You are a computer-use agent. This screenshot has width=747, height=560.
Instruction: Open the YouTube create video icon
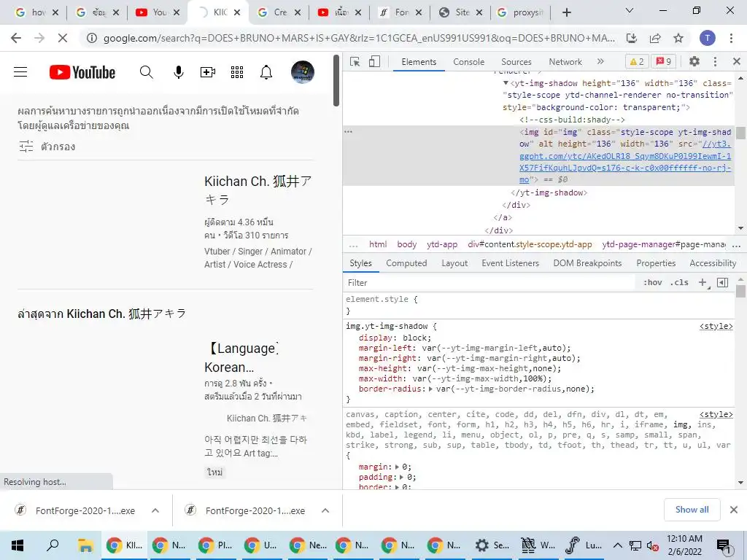(x=208, y=72)
